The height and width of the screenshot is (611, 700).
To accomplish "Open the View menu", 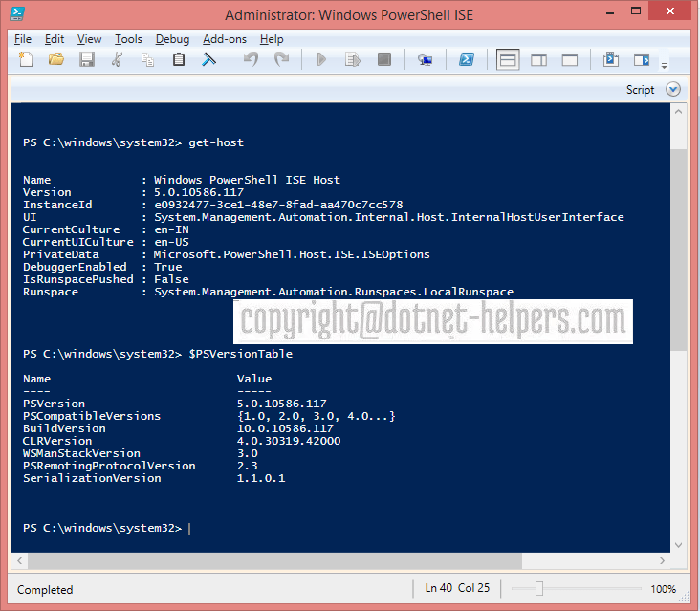I will tap(89, 39).
